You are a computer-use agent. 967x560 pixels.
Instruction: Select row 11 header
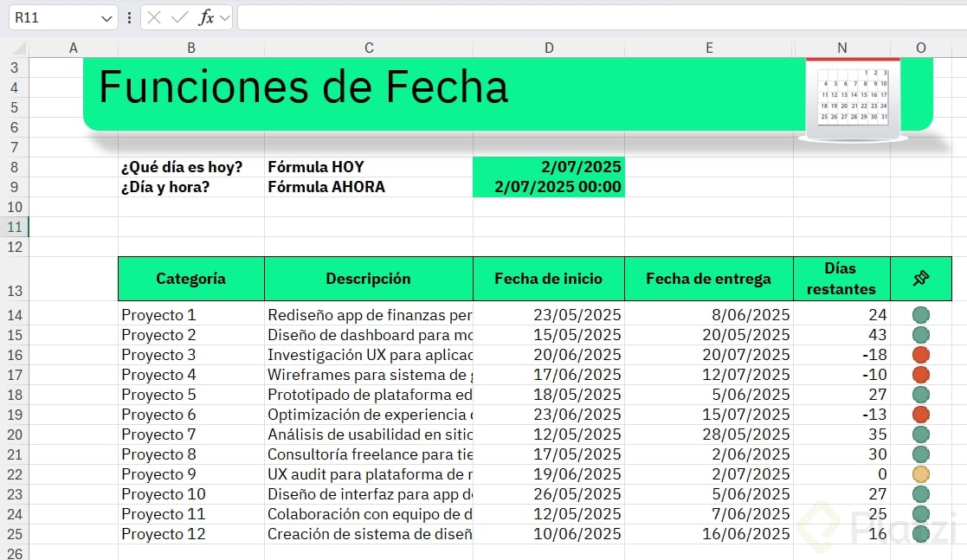(14, 227)
